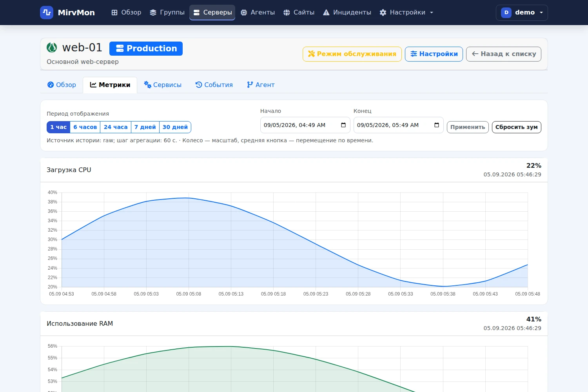Open the Обзор page in top navigation
This screenshot has width=588, height=392.
[126, 13]
